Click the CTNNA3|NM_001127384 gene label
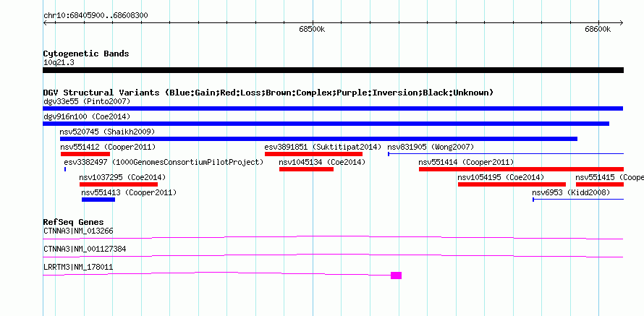This screenshot has height=316, width=644. [85, 249]
